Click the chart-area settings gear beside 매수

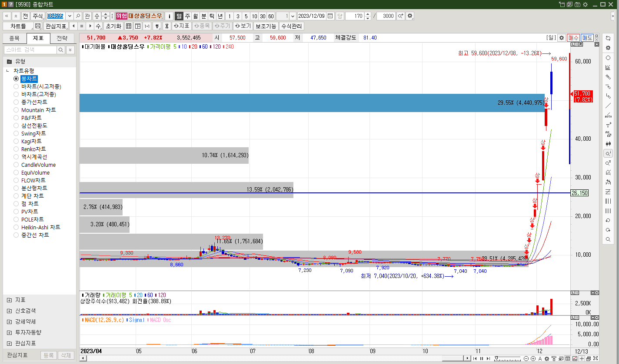[x=561, y=38]
